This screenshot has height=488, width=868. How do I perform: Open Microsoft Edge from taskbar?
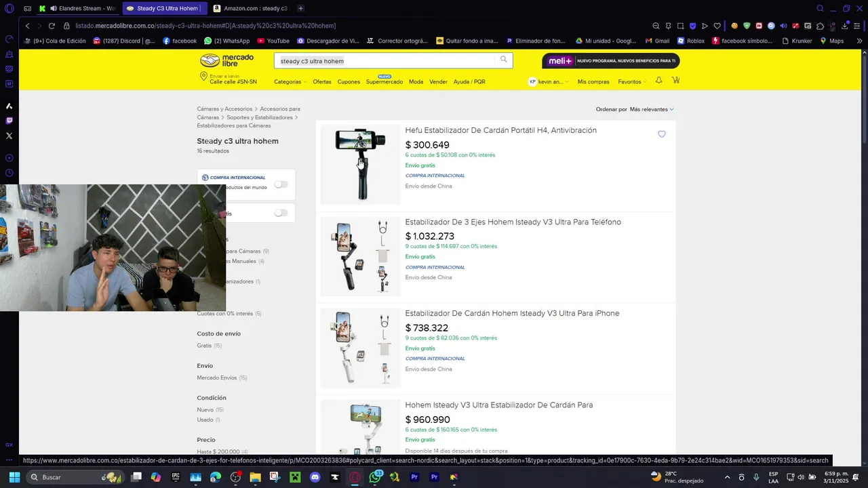(x=216, y=477)
